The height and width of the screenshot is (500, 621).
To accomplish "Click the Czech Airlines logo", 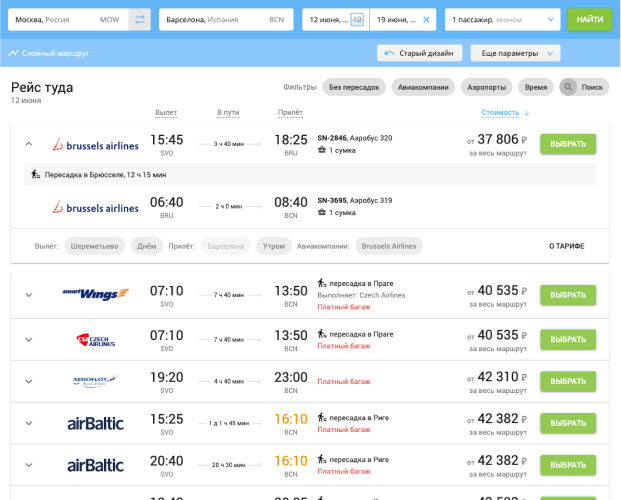I will coord(96,340).
